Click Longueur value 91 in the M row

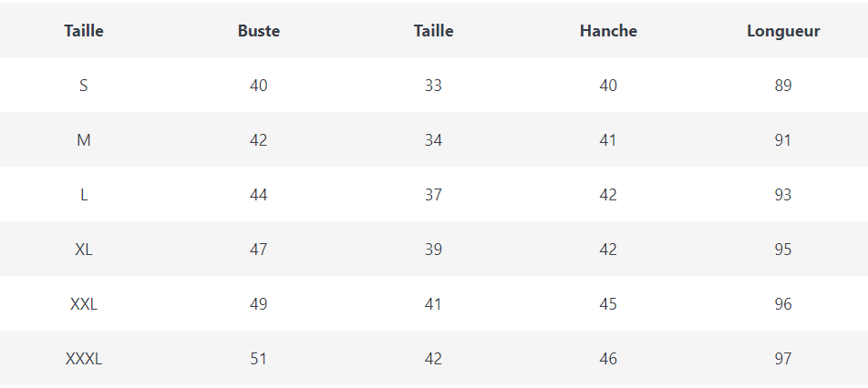coord(783,140)
